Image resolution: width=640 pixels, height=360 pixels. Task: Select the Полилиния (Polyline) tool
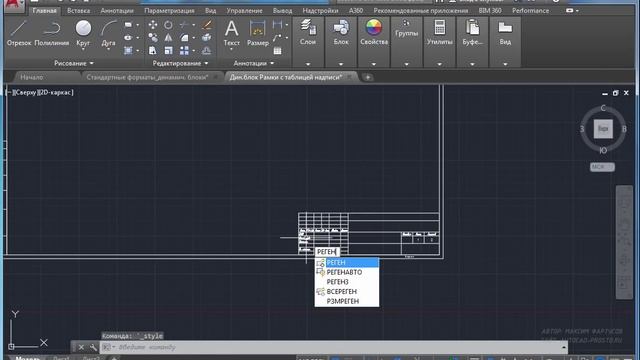tap(51, 33)
